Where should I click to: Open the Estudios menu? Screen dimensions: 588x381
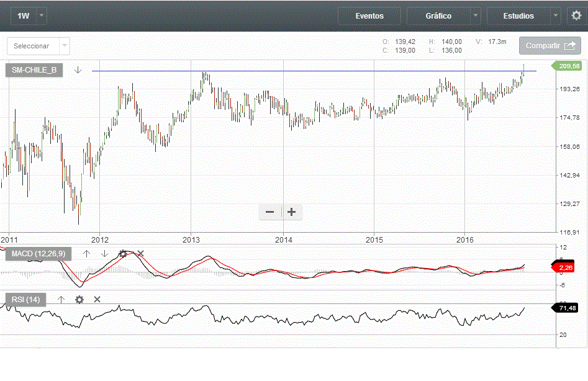pyautogui.click(x=518, y=16)
